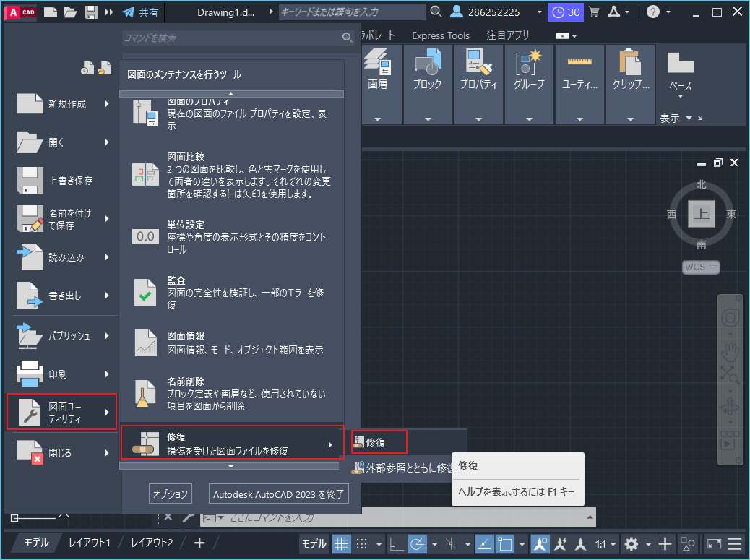Click the command search (コマンドを検索) field

231,38
